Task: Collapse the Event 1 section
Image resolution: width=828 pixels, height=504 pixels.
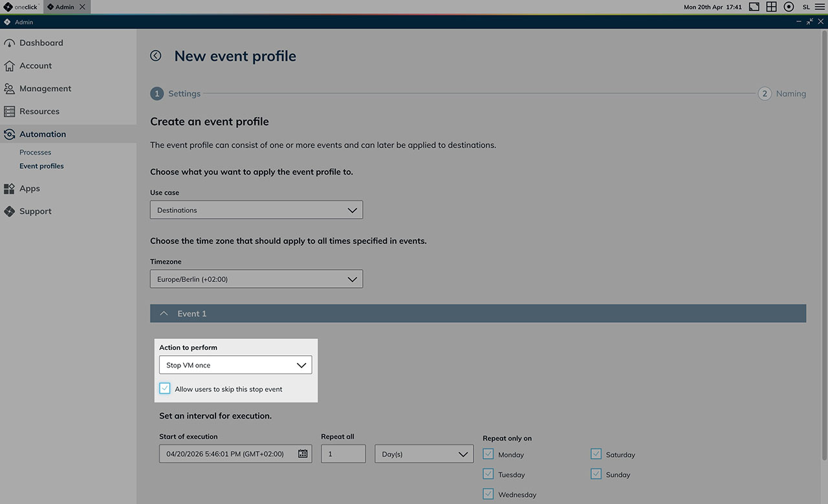Action: [x=164, y=314]
